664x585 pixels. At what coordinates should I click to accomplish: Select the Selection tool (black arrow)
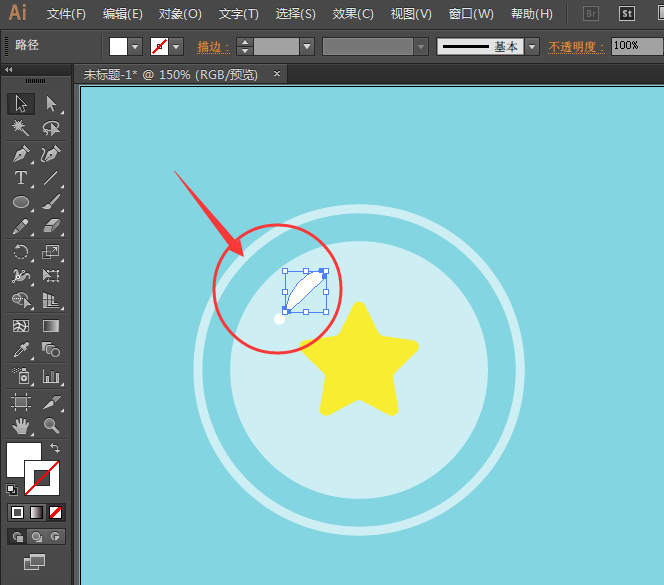pos(21,104)
